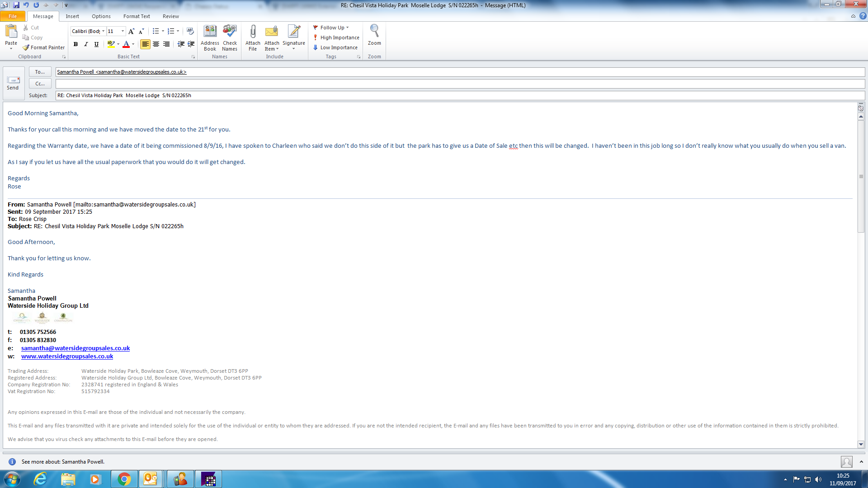The image size is (868, 488).
Task: Switch to the Insert tab
Action: pos(72,16)
